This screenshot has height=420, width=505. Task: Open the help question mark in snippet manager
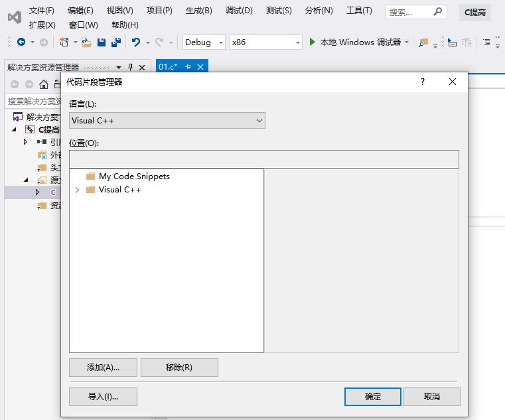pyautogui.click(x=423, y=82)
